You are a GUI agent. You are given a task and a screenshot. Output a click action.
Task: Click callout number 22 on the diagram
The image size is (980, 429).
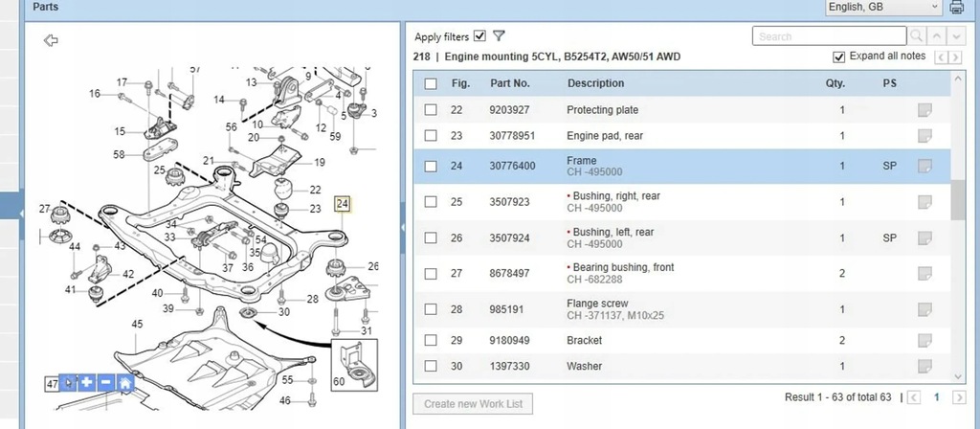click(316, 190)
